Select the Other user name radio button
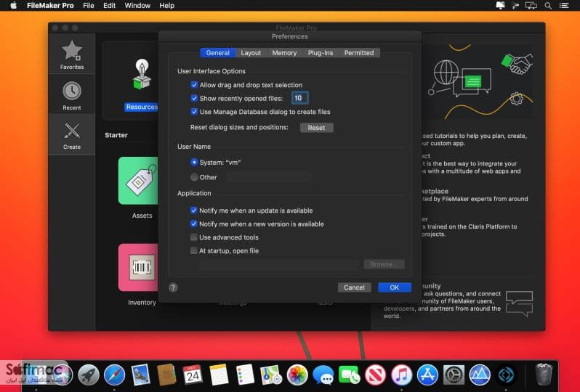The image size is (580, 392). click(x=194, y=177)
